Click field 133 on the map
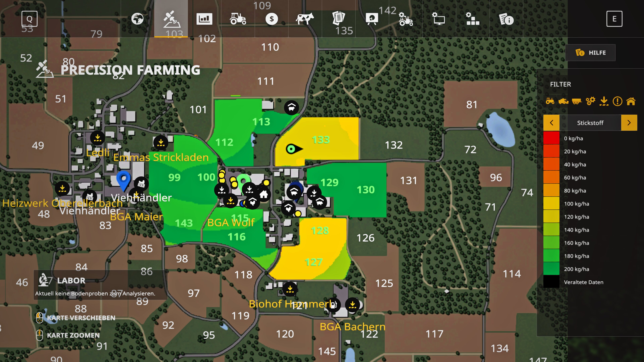 (321, 140)
